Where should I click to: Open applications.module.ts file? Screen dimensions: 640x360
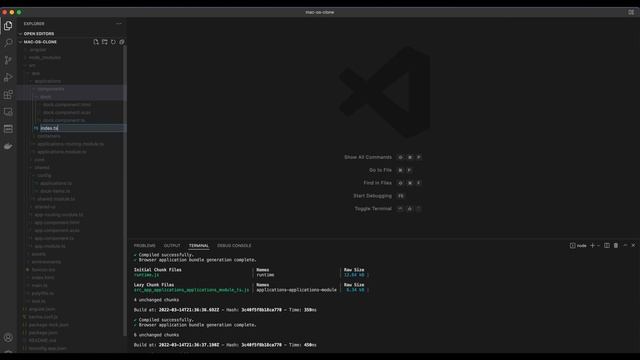[x=62, y=152]
